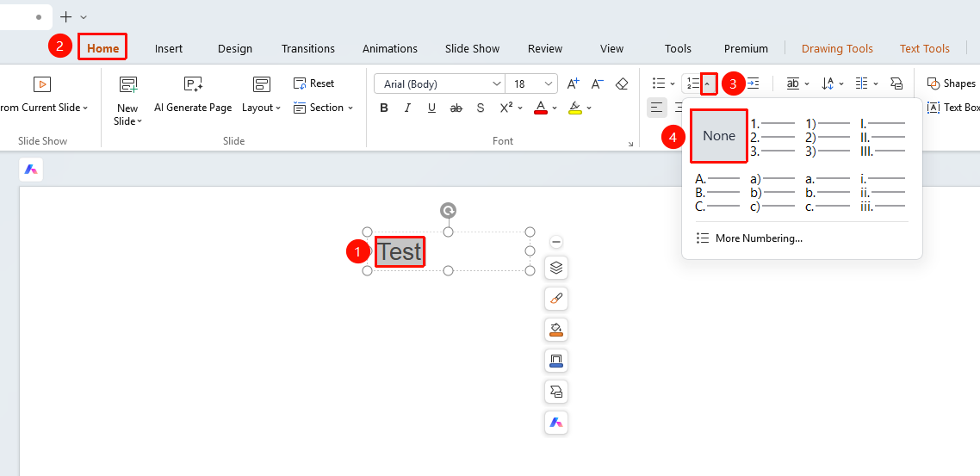Open the font size 18 dropdown
The width and height of the screenshot is (980, 476).
(x=549, y=83)
